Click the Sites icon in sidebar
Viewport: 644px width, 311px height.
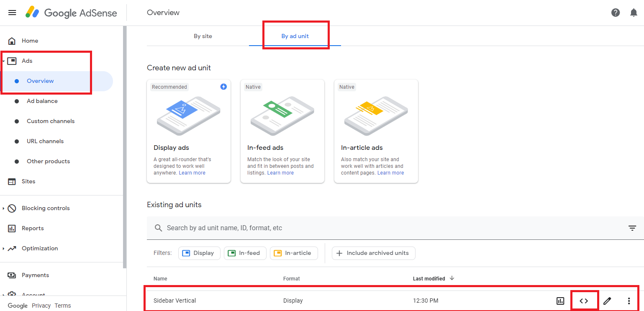pyautogui.click(x=12, y=181)
